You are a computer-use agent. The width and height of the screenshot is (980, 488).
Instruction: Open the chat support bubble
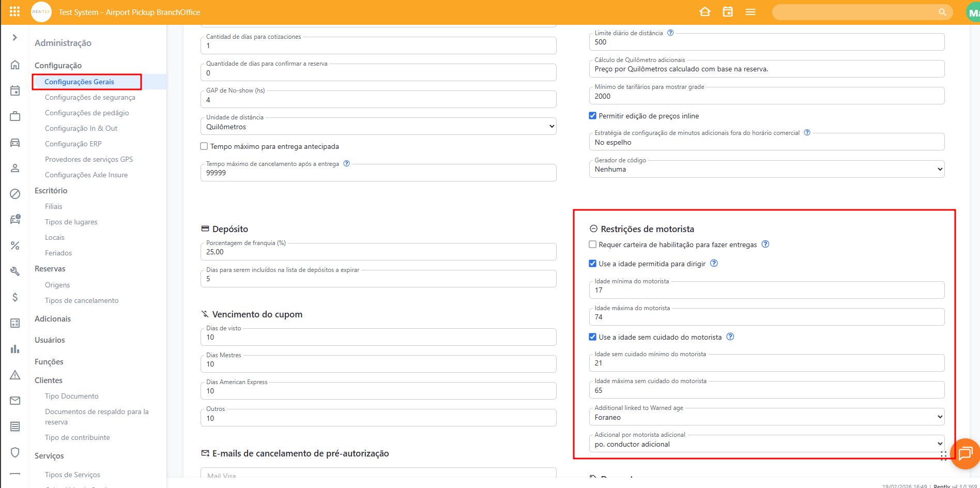click(964, 453)
